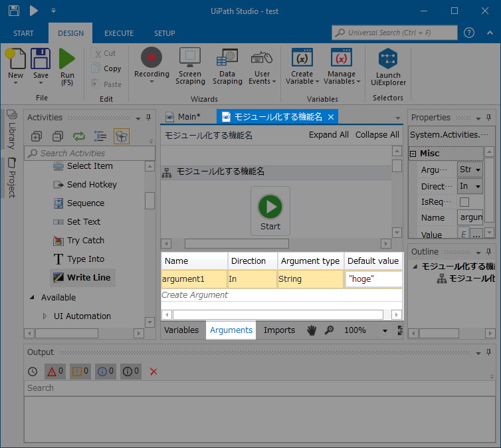
Task: Click the Copy button in Edit group
Action: click(x=106, y=68)
